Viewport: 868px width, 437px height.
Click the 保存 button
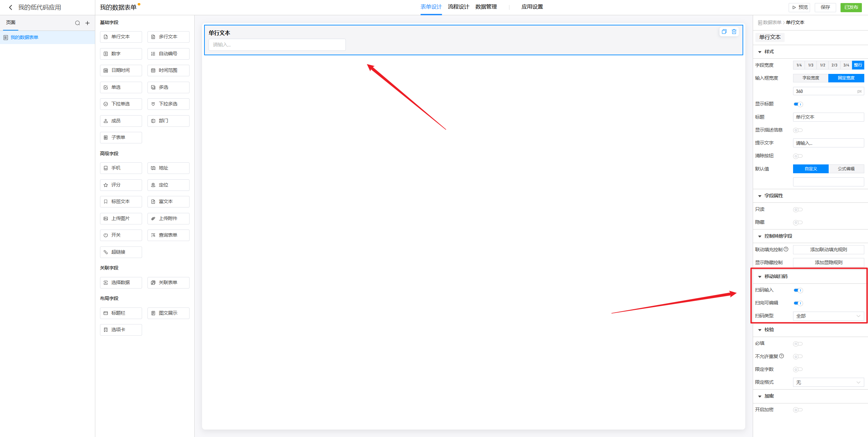(825, 7)
